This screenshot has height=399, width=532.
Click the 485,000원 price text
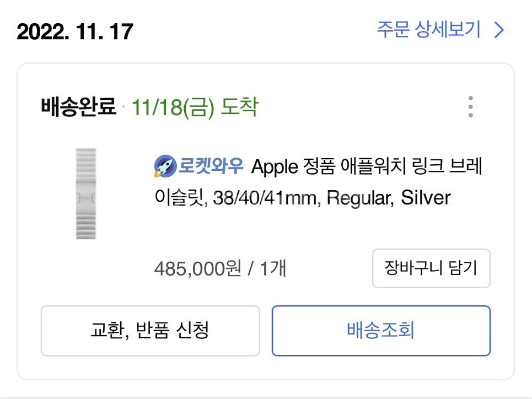coord(197,269)
